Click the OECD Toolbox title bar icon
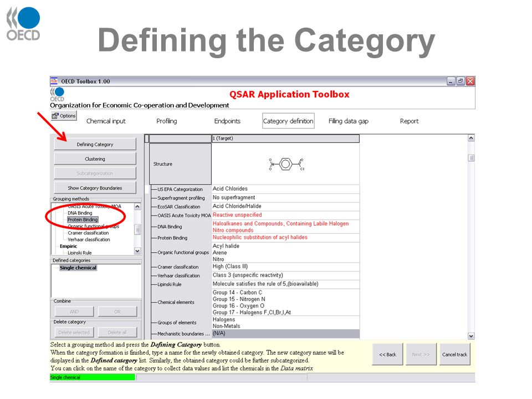532x399 pixels. click(x=54, y=81)
